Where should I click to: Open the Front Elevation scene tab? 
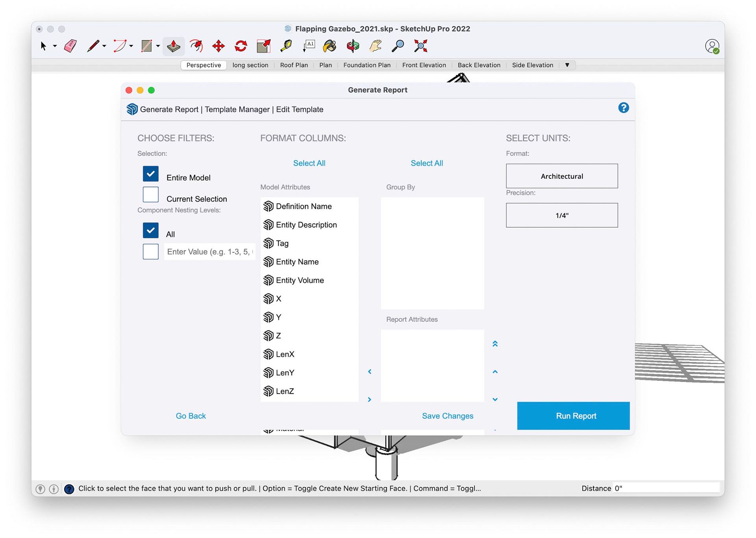click(x=424, y=65)
